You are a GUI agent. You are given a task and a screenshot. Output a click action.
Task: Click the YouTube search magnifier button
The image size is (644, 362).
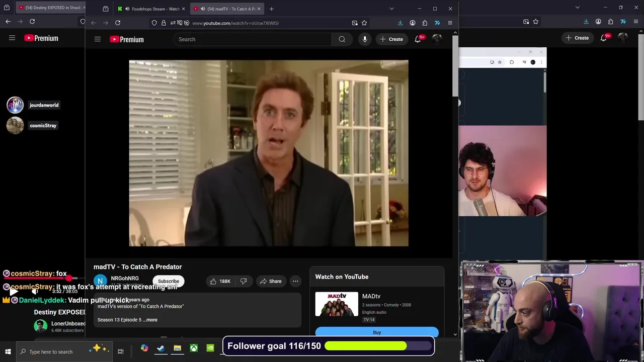click(x=342, y=39)
